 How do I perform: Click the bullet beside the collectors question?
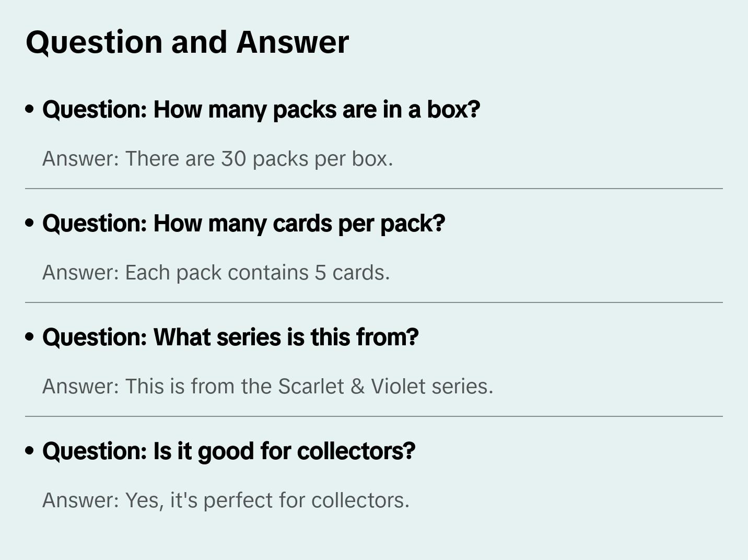coord(30,451)
